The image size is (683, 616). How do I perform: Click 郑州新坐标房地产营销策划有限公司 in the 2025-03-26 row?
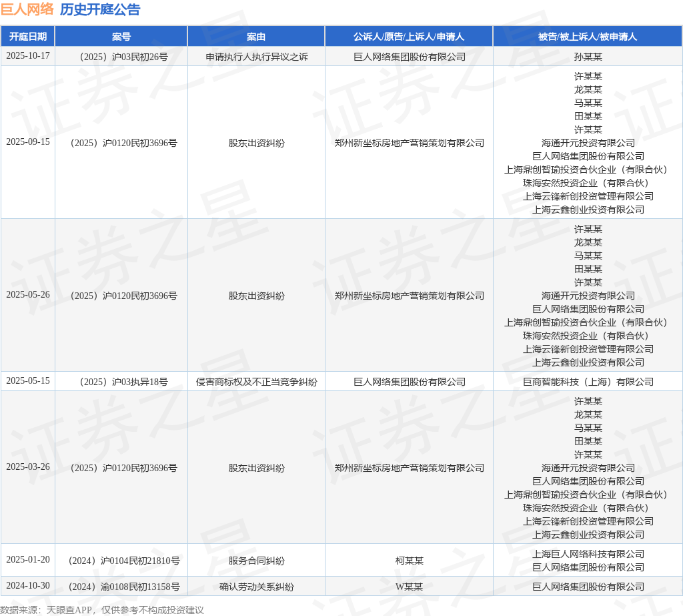[x=410, y=468]
